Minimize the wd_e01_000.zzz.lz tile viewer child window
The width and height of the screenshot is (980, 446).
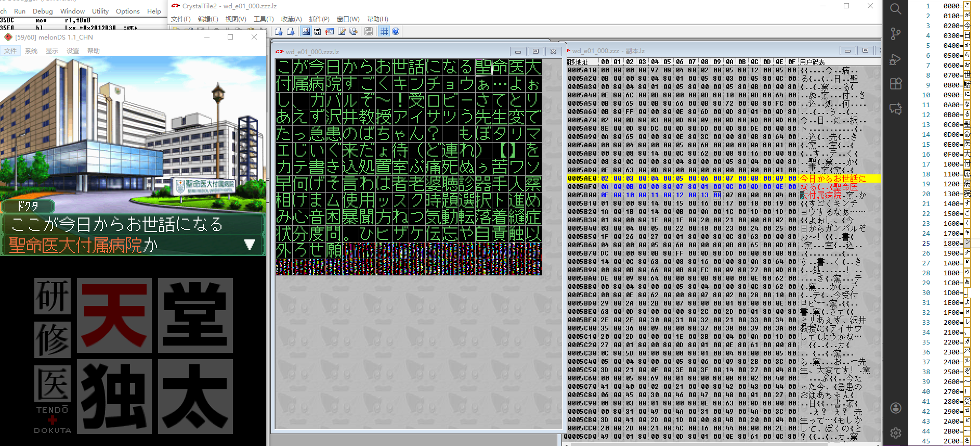pos(518,52)
